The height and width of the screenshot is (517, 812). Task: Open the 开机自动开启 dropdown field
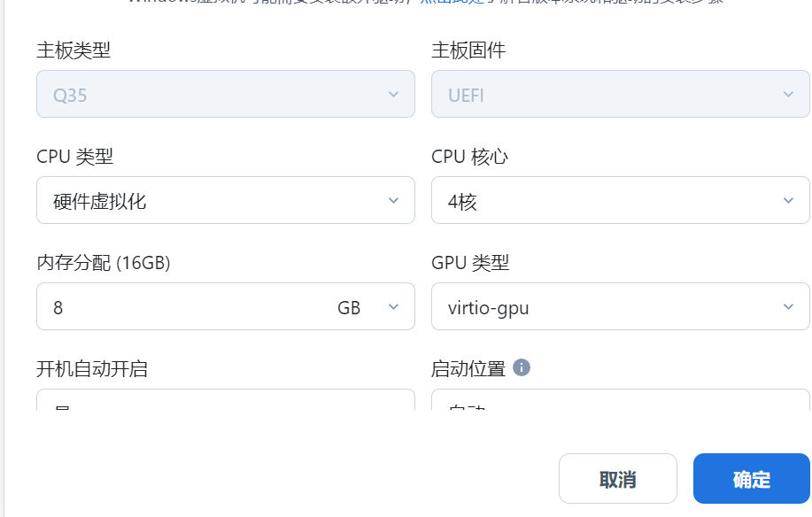tap(226, 399)
